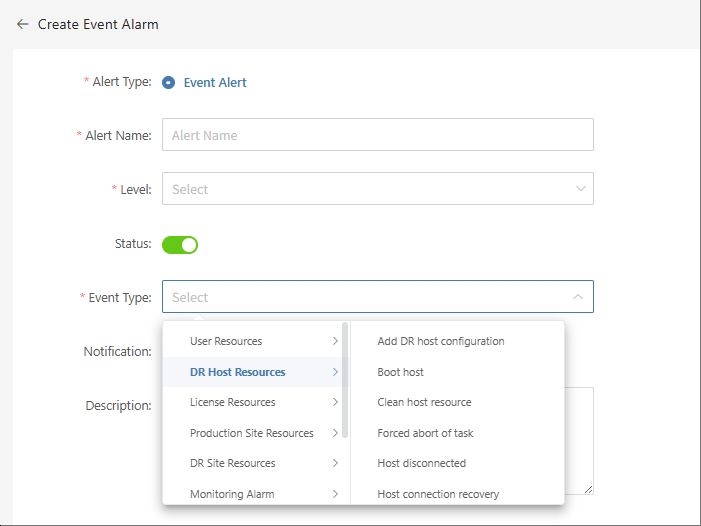Open the Level dropdown
The height and width of the screenshot is (526, 701).
(x=378, y=189)
